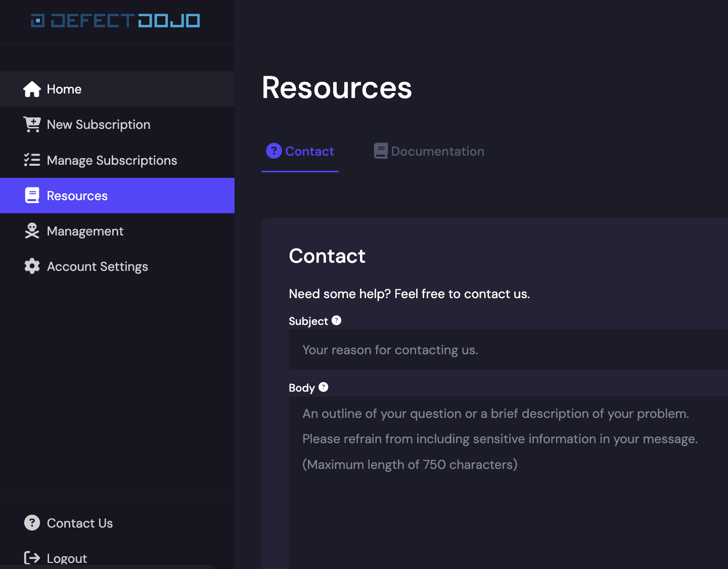Click the Contact Us question mark icon
728x569 pixels.
[32, 523]
